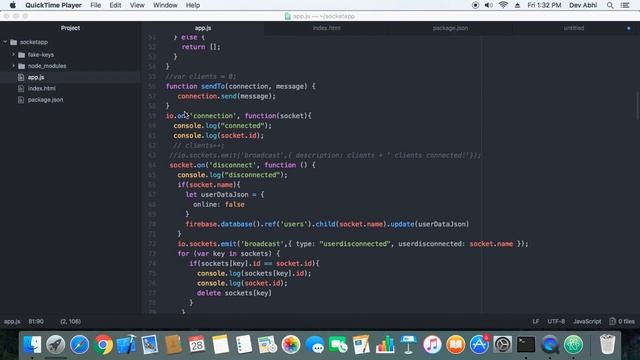
Task: Open the Reminders app in Dock
Action: (244, 345)
